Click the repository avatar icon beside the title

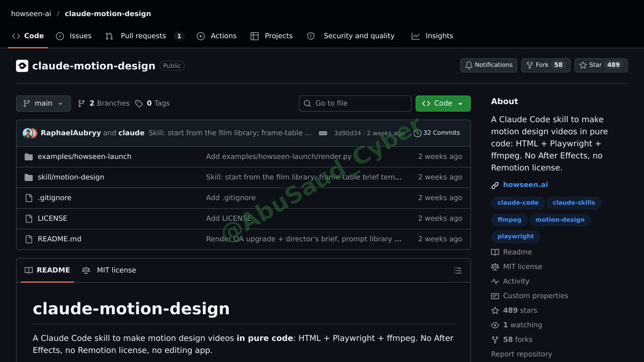(22, 66)
